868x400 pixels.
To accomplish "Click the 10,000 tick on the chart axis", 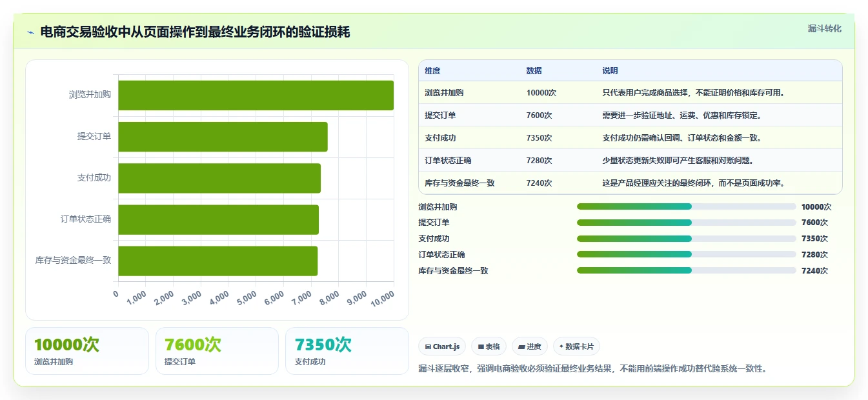I will coord(383,299).
